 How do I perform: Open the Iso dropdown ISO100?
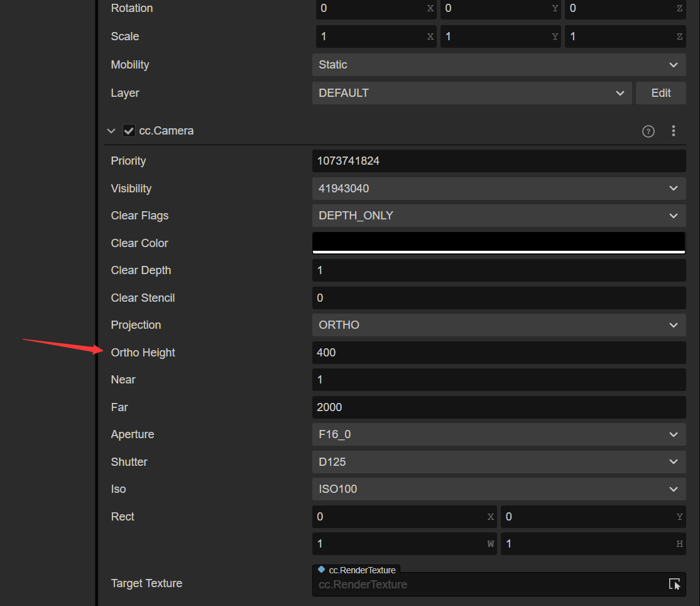point(499,489)
